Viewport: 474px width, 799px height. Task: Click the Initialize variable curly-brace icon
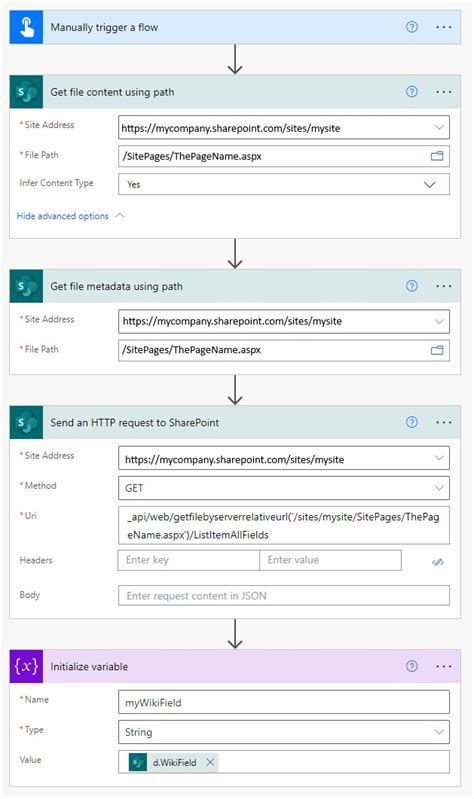tap(26, 667)
